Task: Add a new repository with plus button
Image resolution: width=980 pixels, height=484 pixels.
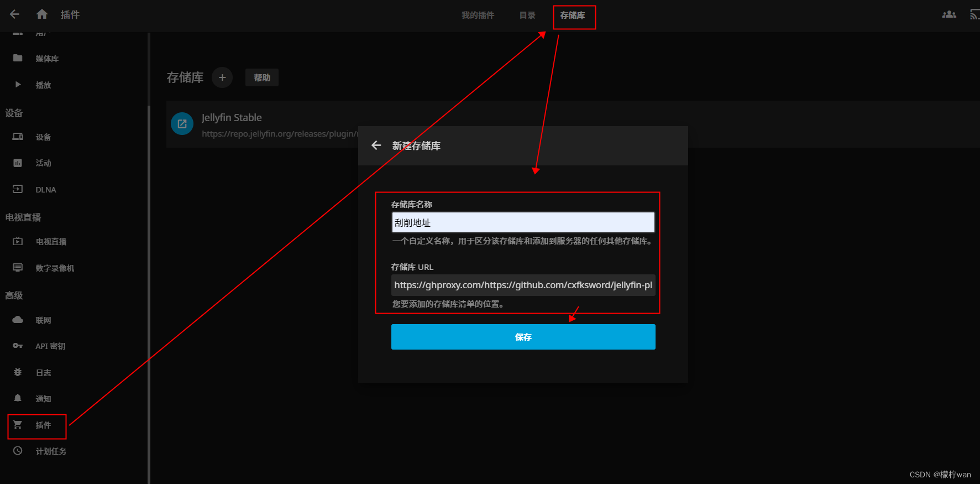Action: pos(222,77)
